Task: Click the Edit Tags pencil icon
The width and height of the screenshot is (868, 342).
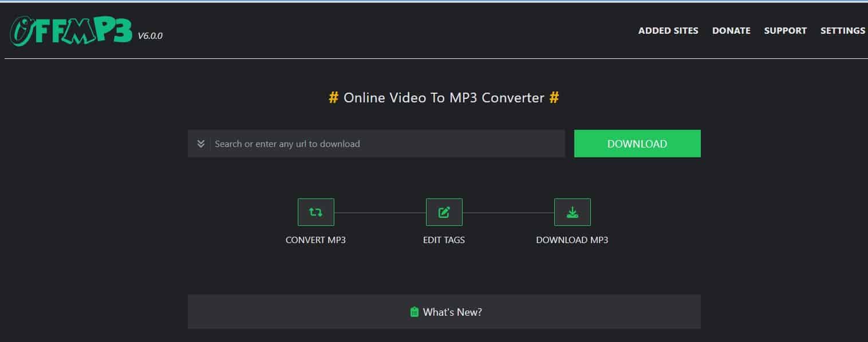Action: coord(444,212)
